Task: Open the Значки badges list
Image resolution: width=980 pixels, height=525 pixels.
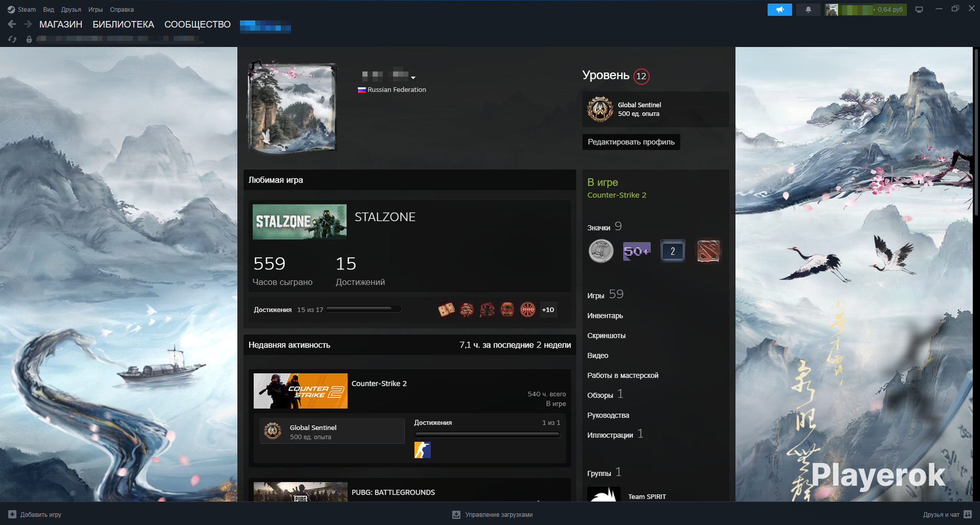Action: click(599, 228)
